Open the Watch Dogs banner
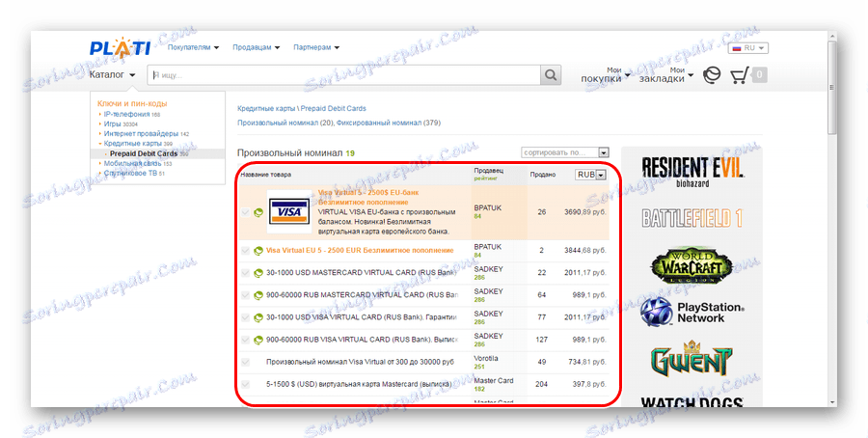 [692, 402]
